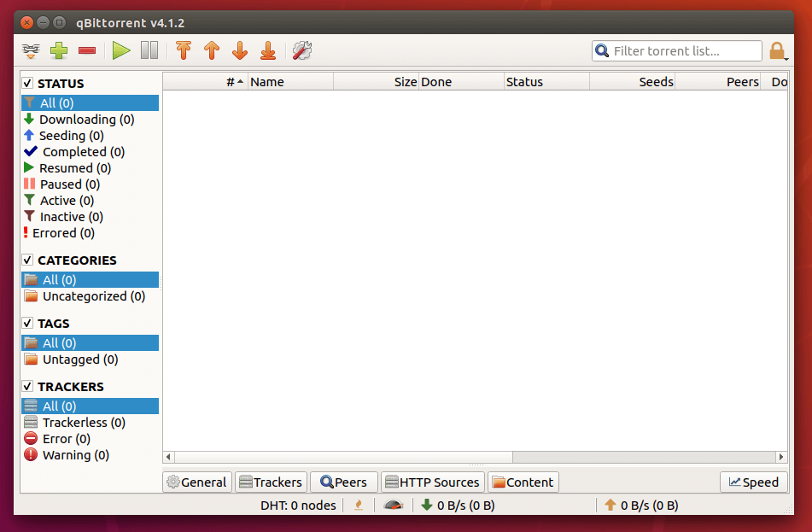Image resolution: width=812 pixels, height=532 pixels.
Task: Select the Trackerless tracker filter
Action: point(84,422)
